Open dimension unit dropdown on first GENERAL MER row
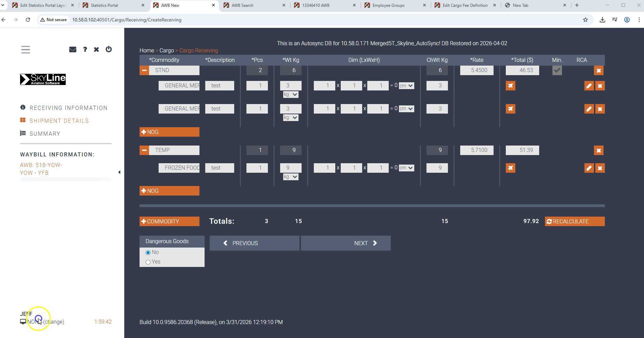644x338 pixels. coord(406,86)
